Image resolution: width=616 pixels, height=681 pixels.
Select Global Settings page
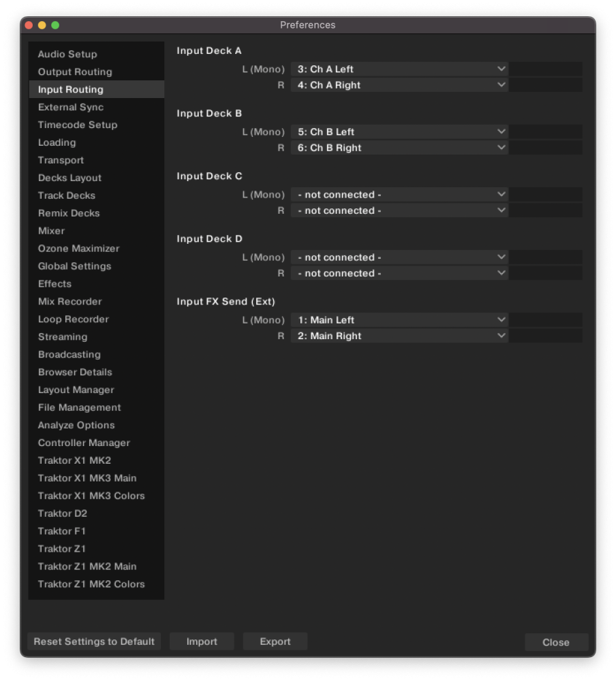[x=97, y=266]
